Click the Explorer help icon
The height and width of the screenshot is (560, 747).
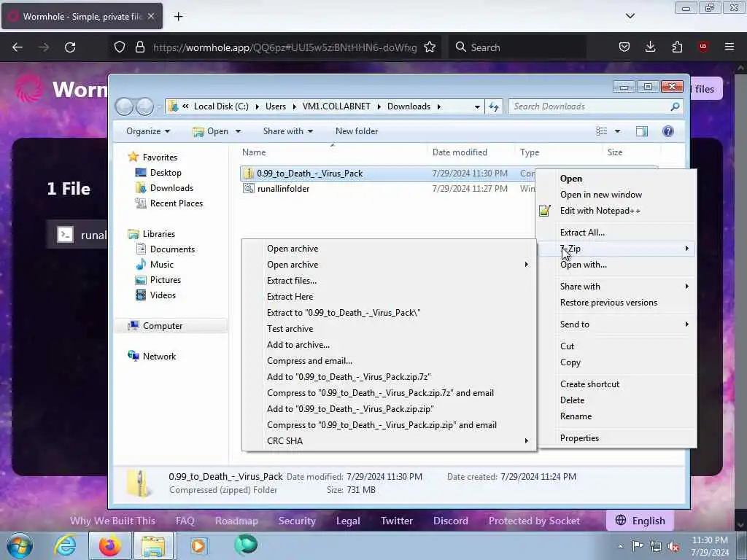click(x=668, y=131)
